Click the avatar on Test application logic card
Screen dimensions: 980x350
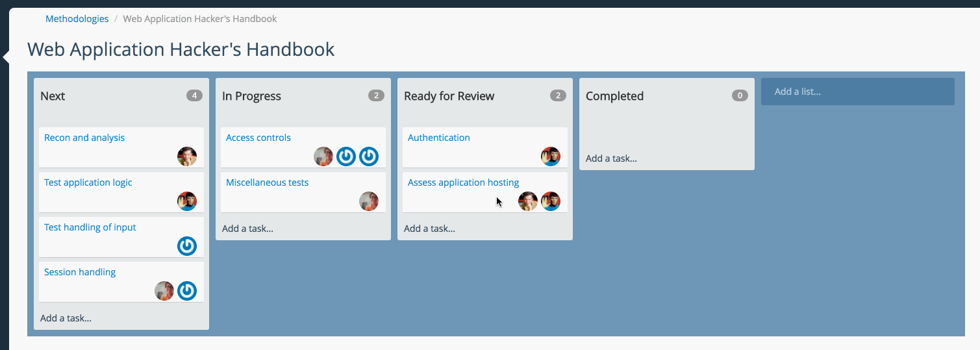(187, 201)
